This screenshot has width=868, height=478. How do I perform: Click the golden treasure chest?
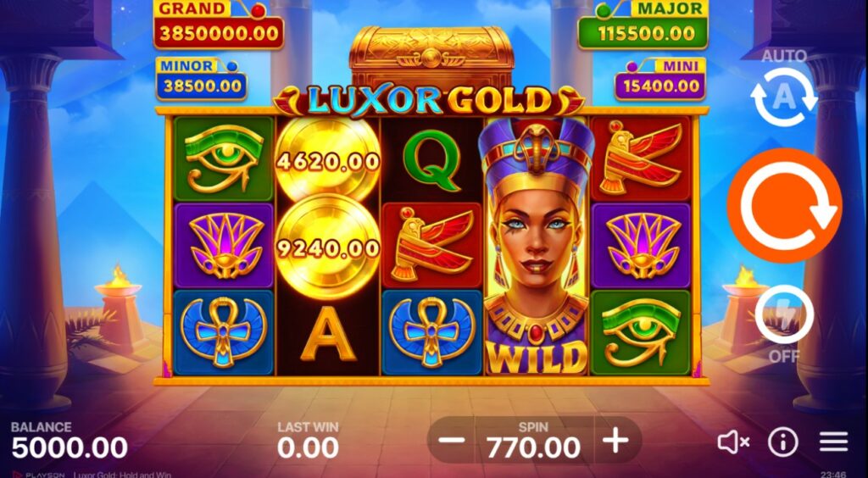click(x=431, y=57)
